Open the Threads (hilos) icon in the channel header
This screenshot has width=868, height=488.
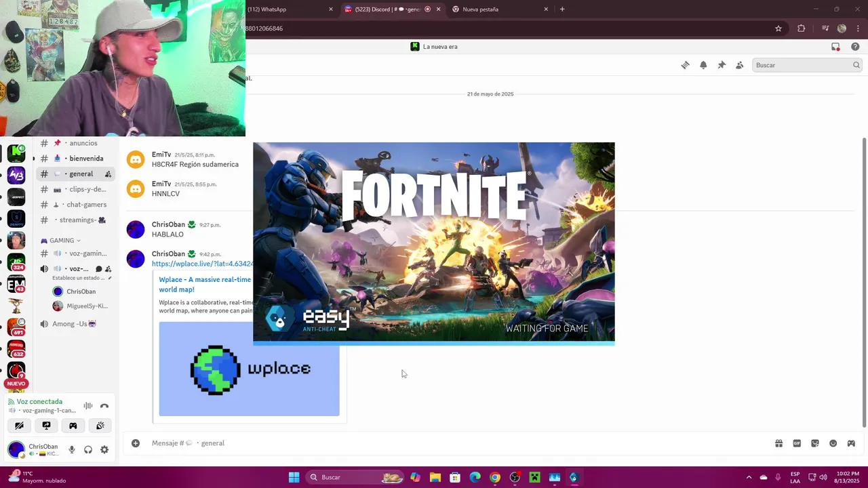click(685, 65)
